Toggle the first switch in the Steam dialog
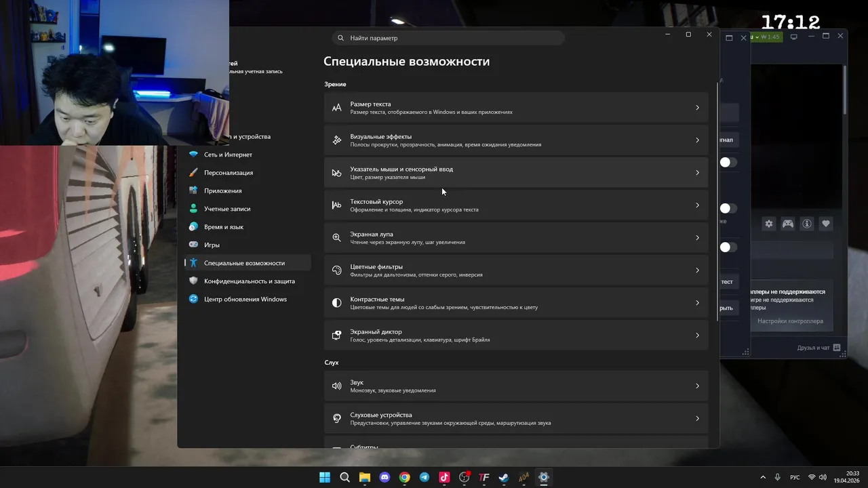This screenshot has width=868, height=488. (x=728, y=162)
